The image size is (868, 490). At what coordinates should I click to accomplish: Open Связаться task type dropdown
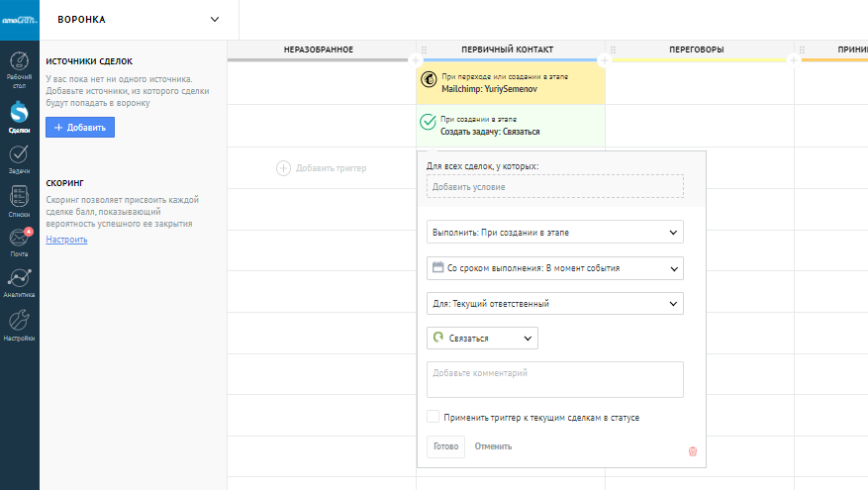(482, 339)
